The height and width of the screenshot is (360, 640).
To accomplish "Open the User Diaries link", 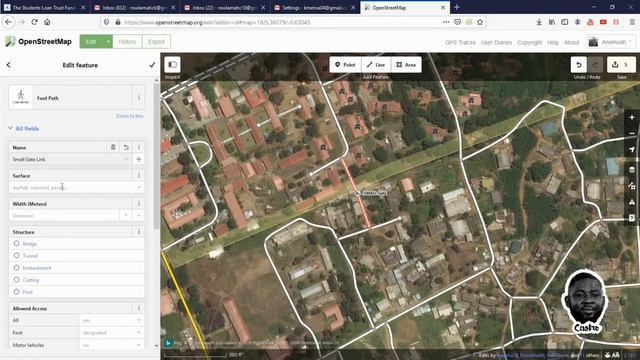I will 496,42.
